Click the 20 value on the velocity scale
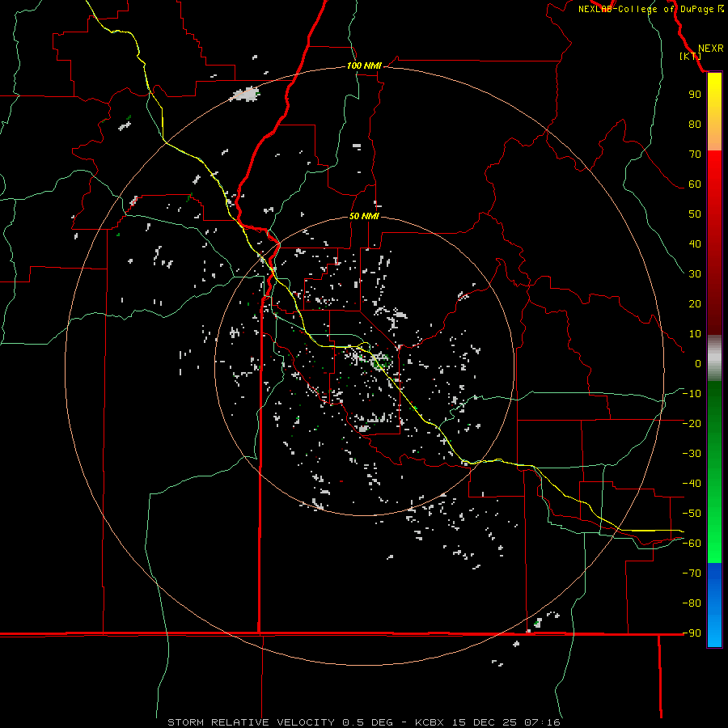Image resolution: width=728 pixels, height=728 pixels. coord(695,303)
